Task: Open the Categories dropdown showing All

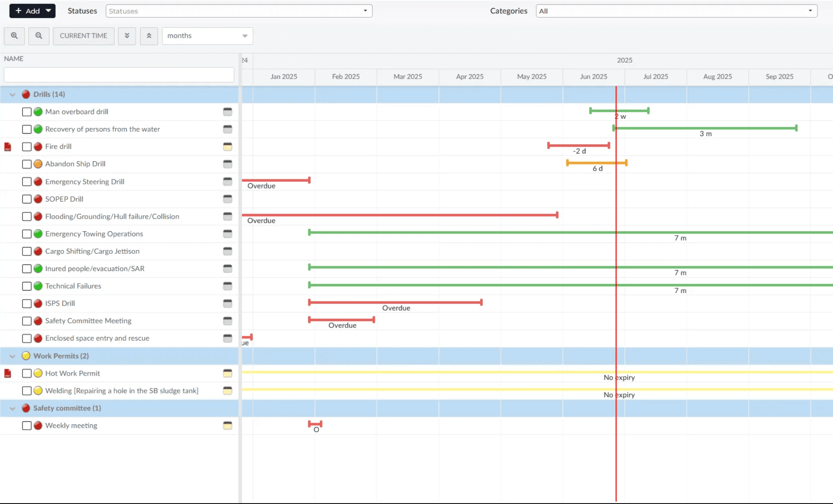Action: (x=676, y=11)
